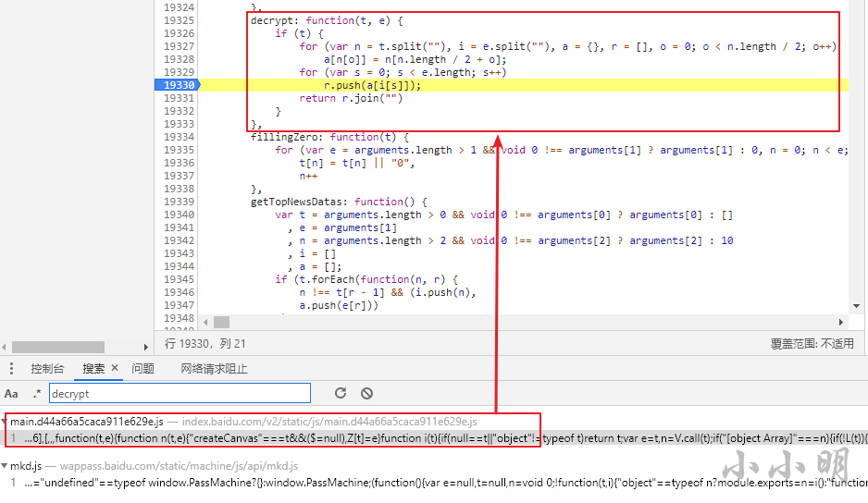Open the 网络请求阻止 tab

(214, 369)
